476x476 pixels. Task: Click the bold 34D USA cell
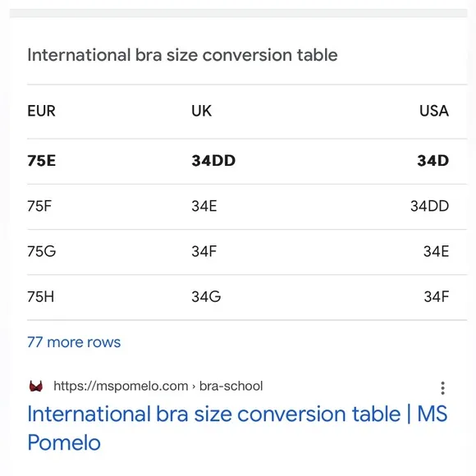(x=433, y=161)
